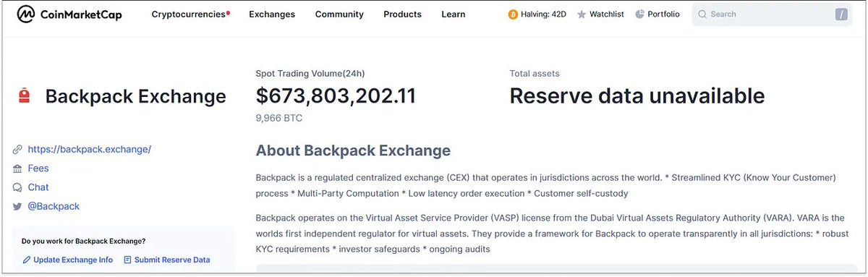
Task: Click the red Backpack Exchange logo icon
Action: tap(24, 96)
